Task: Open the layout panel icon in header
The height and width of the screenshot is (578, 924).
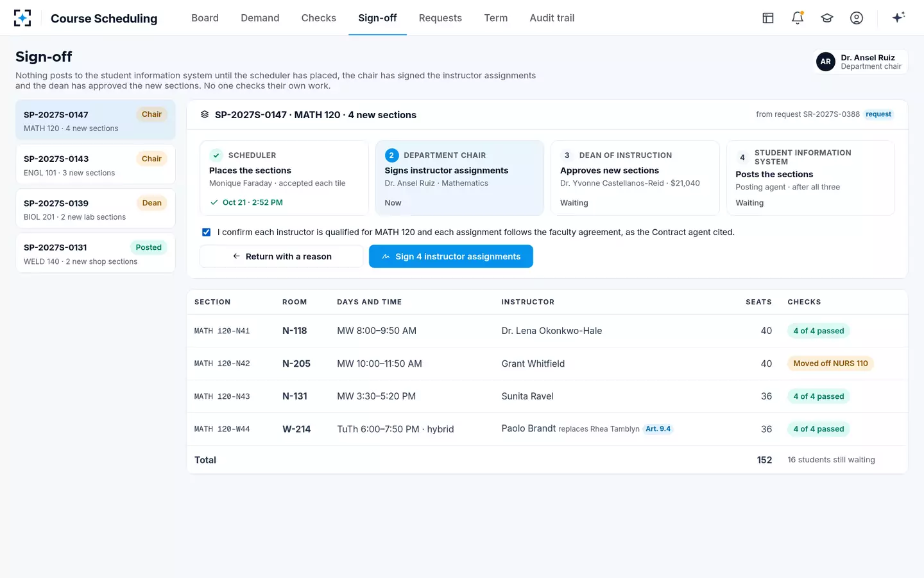Action: click(768, 18)
